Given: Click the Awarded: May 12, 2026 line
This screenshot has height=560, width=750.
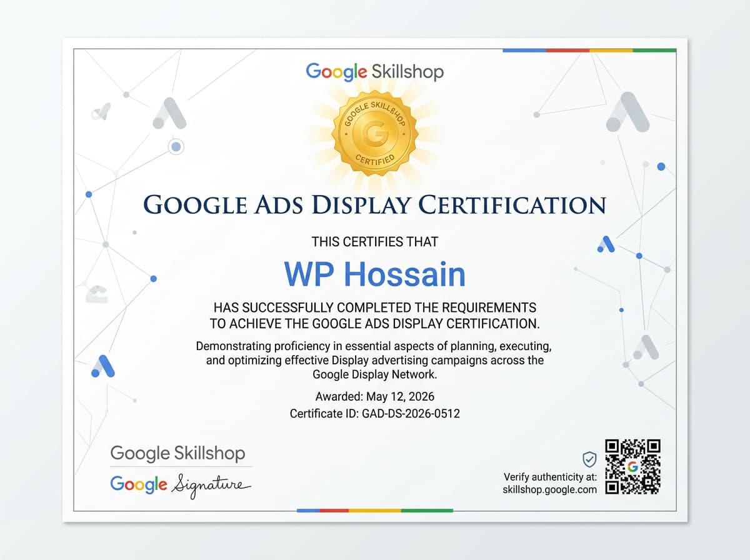Looking at the screenshot, I should point(374,396).
